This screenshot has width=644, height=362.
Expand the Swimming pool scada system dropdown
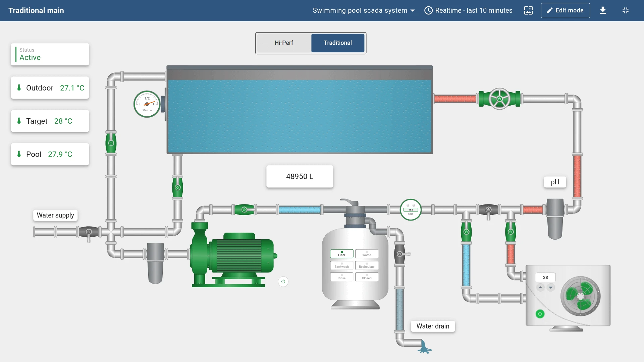coord(364,10)
